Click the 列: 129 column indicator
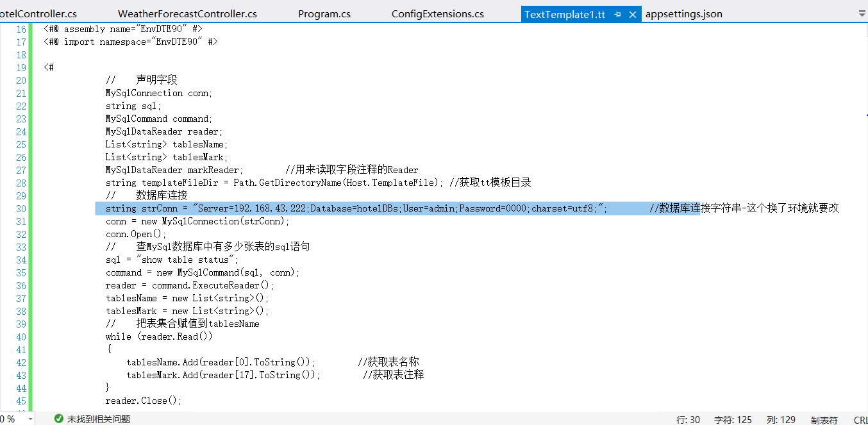 [x=781, y=420]
